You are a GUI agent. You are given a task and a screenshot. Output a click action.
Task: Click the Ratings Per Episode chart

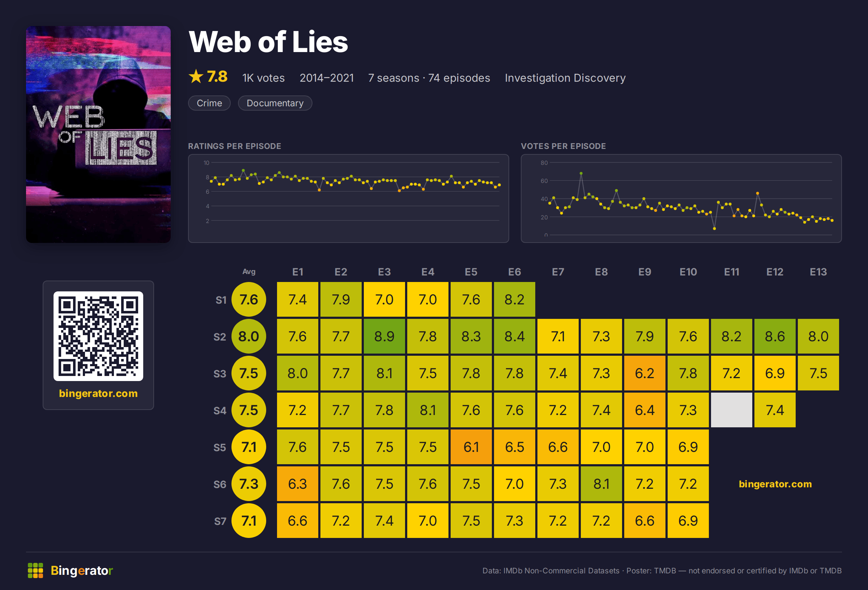click(x=349, y=198)
